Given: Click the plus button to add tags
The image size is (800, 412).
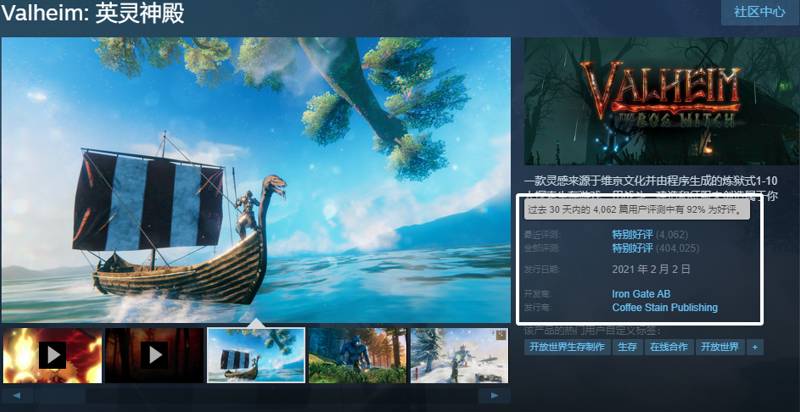Looking at the screenshot, I should coord(755,347).
